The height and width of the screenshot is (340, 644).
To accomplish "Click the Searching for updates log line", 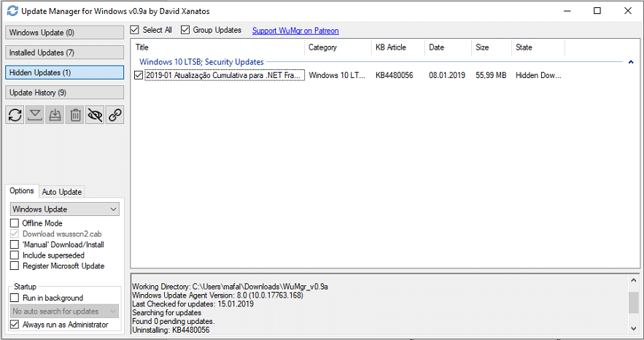I will (x=166, y=312).
